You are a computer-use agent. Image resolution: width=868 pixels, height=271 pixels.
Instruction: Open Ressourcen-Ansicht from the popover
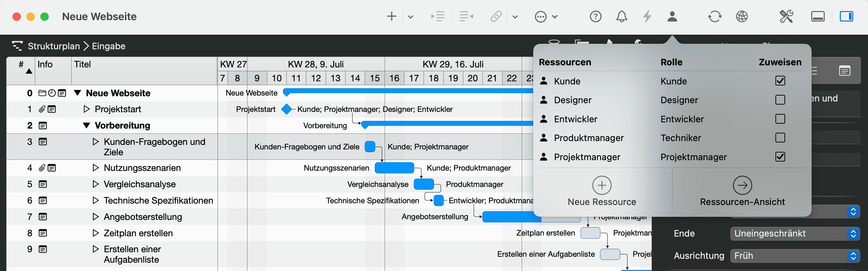pyautogui.click(x=742, y=191)
